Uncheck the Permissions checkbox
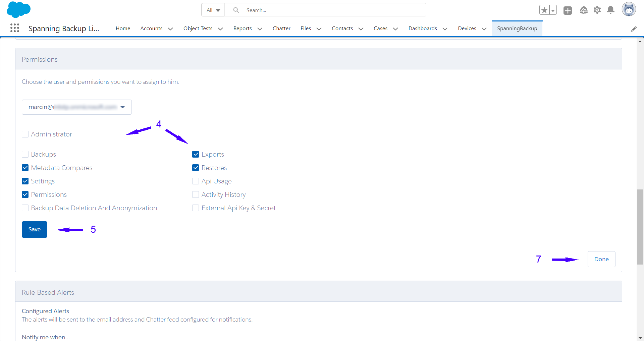This screenshot has height=341, width=644. point(25,194)
